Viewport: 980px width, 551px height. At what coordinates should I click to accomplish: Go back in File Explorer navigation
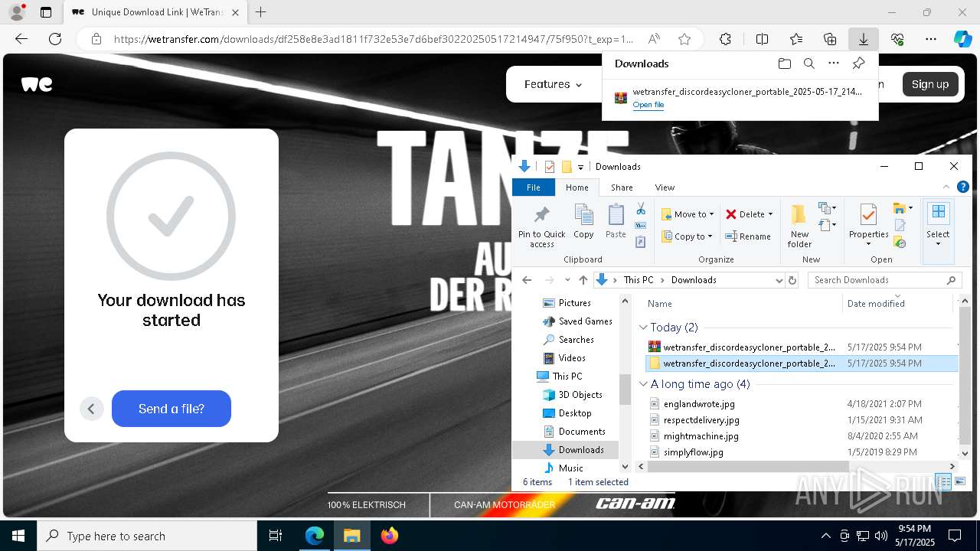(x=527, y=280)
